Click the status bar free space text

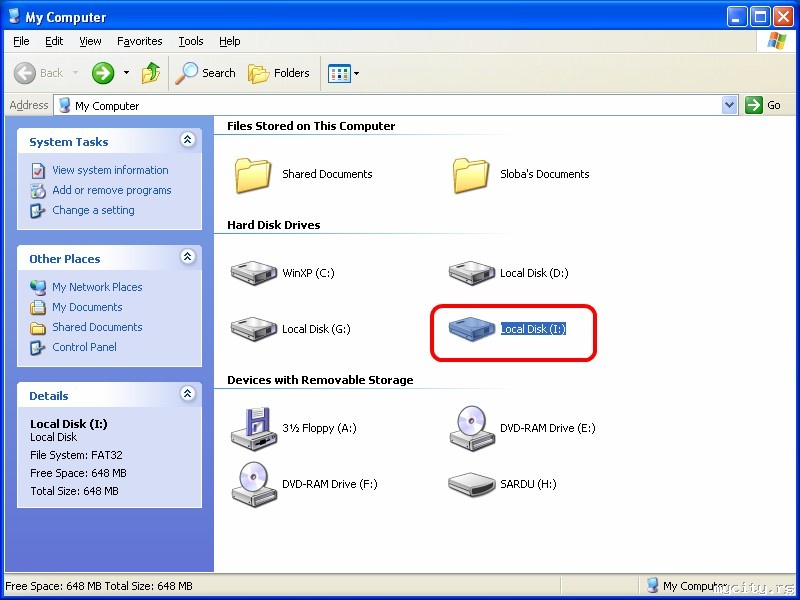pyautogui.click(x=99, y=586)
